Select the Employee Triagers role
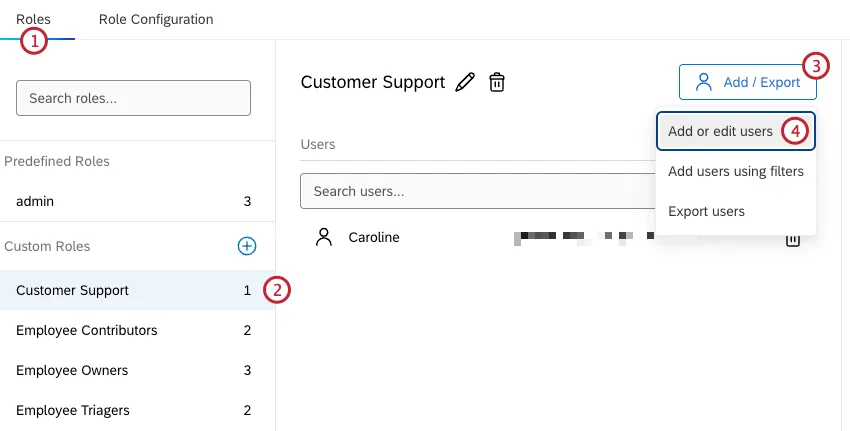 tap(73, 410)
